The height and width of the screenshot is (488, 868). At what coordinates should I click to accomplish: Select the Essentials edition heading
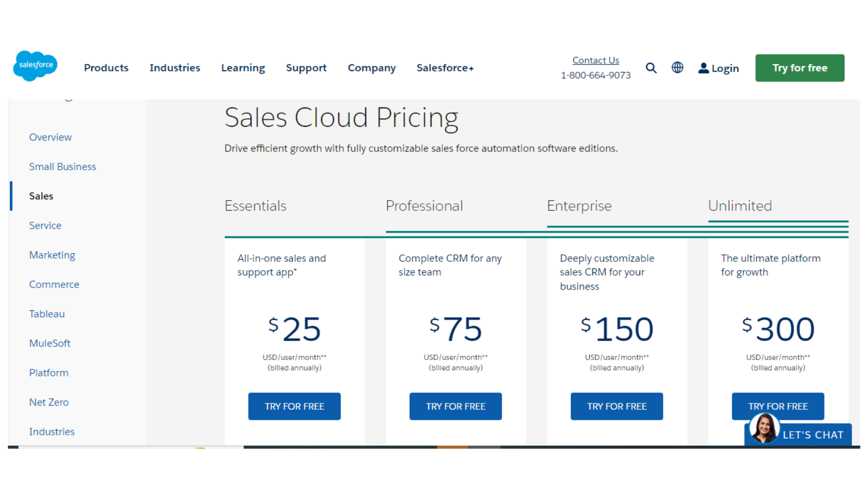click(256, 206)
